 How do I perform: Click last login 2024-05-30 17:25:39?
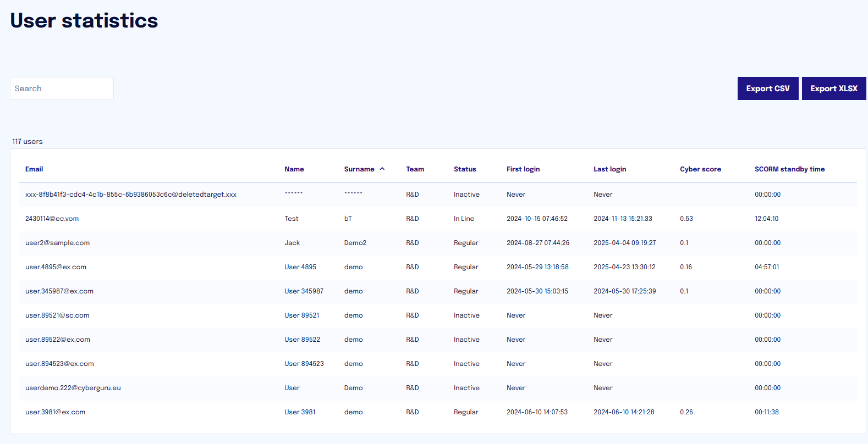point(625,291)
